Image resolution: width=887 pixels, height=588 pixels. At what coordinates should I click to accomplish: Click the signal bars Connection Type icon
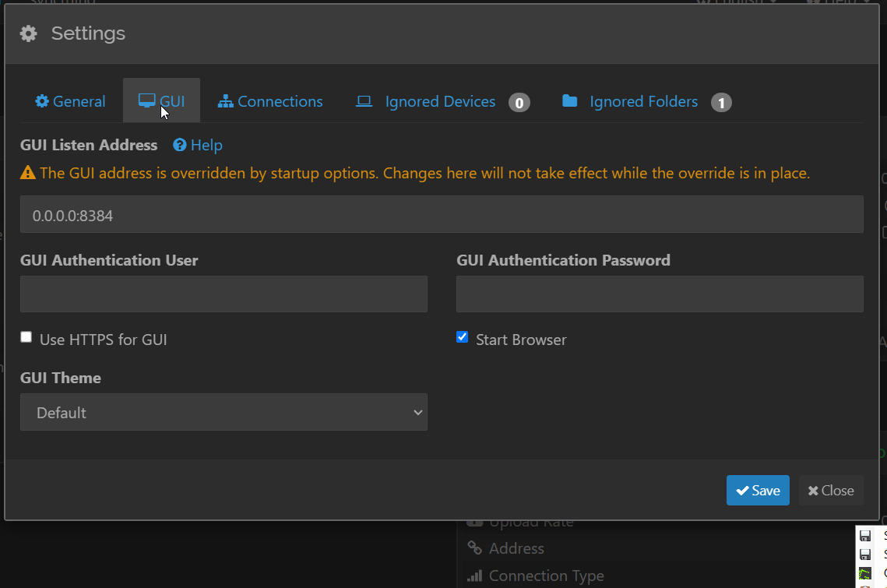(474, 576)
